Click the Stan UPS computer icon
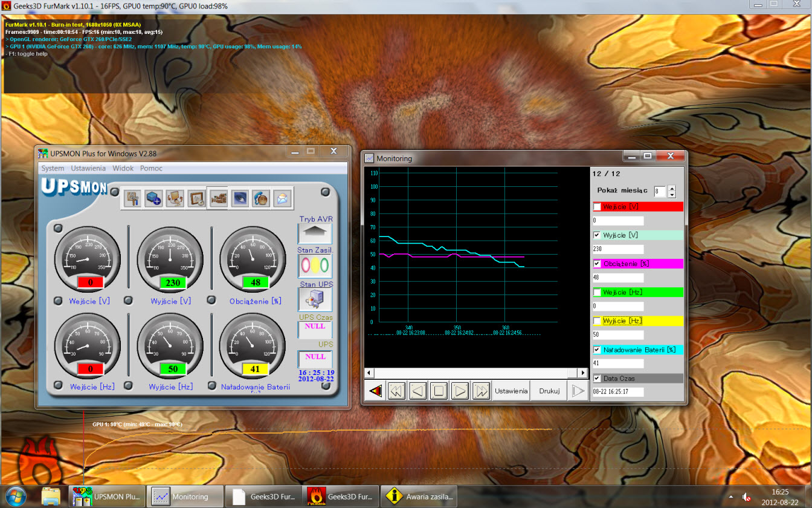Screen dimensions: 812x508 point(315,300)
